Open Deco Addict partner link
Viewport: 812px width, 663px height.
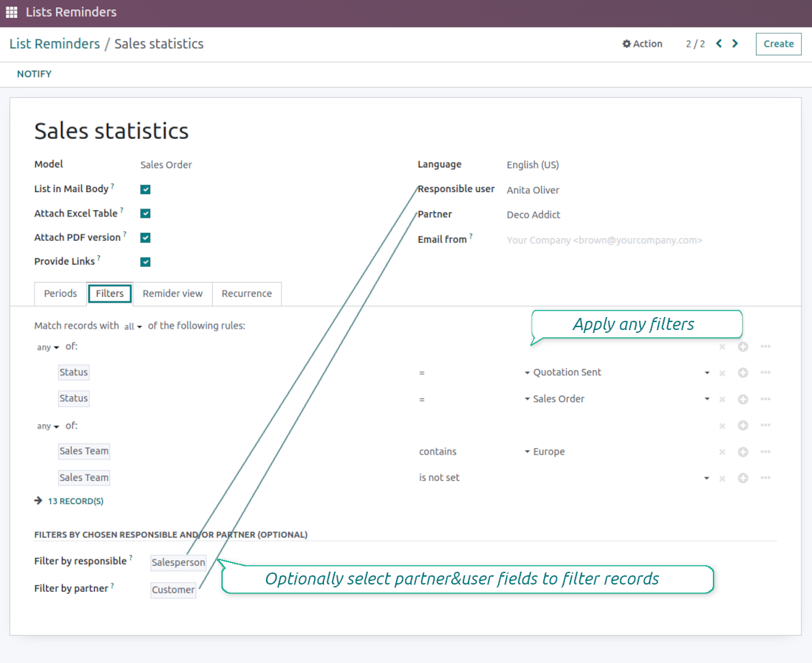coord(533,214)
